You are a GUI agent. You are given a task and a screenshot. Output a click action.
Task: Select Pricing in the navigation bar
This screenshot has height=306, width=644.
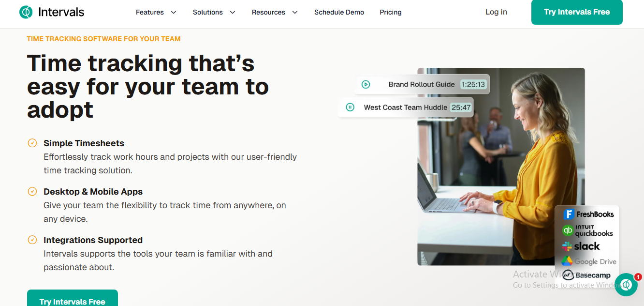coord(391,12)
